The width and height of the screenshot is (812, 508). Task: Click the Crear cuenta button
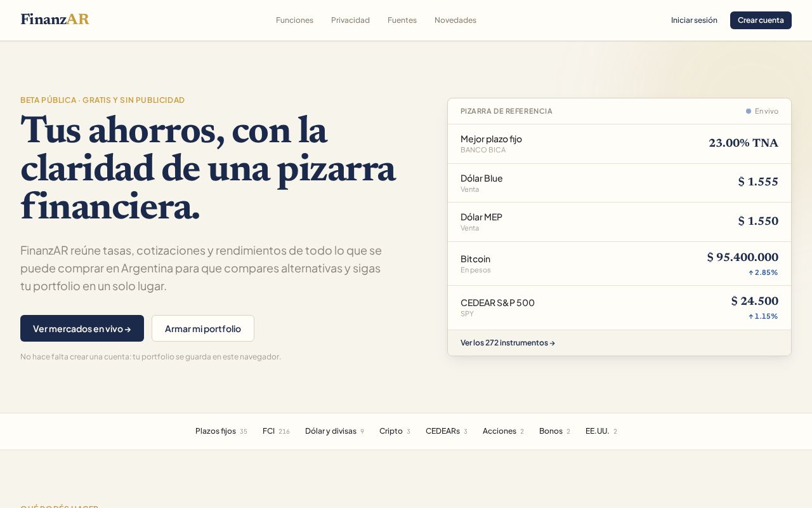point(761,20)
